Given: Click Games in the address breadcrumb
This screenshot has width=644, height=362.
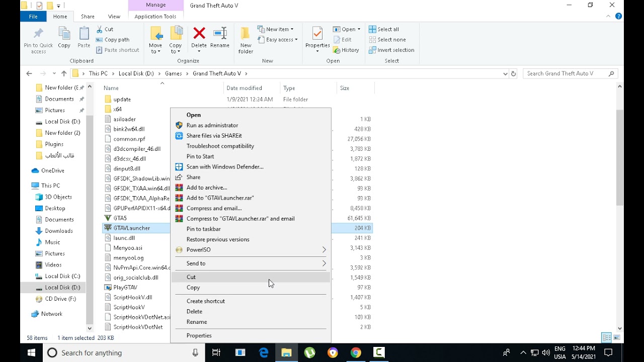Looking at the screenshot, I should click(173, 73).
